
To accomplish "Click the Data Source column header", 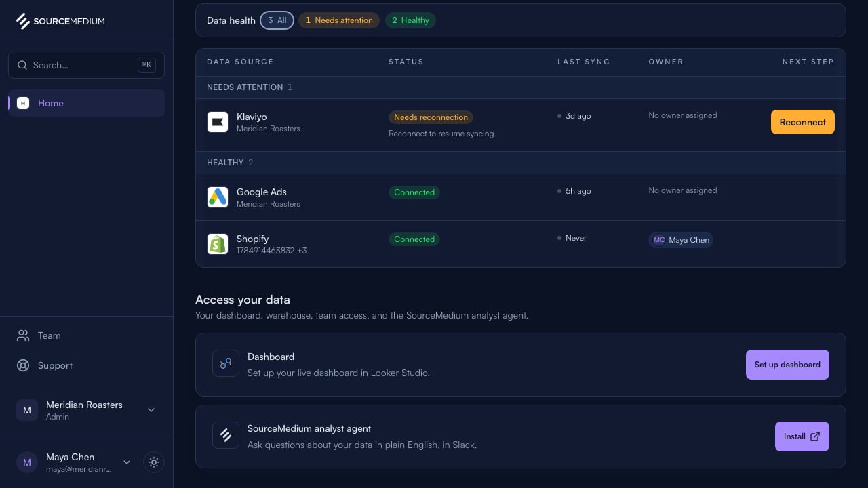I will point(240,62).
